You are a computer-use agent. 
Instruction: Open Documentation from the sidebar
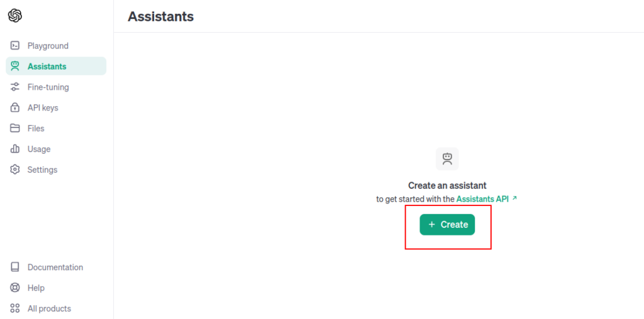click(x=56, y=267)
